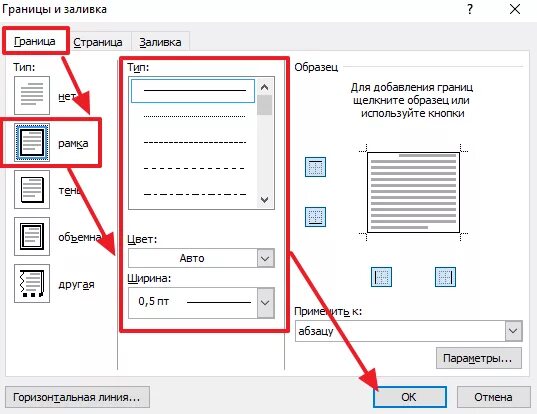The height and width of the screenshot is (414, 537).
Task: Switch to the Граница tab
Action: coord(35,41)
